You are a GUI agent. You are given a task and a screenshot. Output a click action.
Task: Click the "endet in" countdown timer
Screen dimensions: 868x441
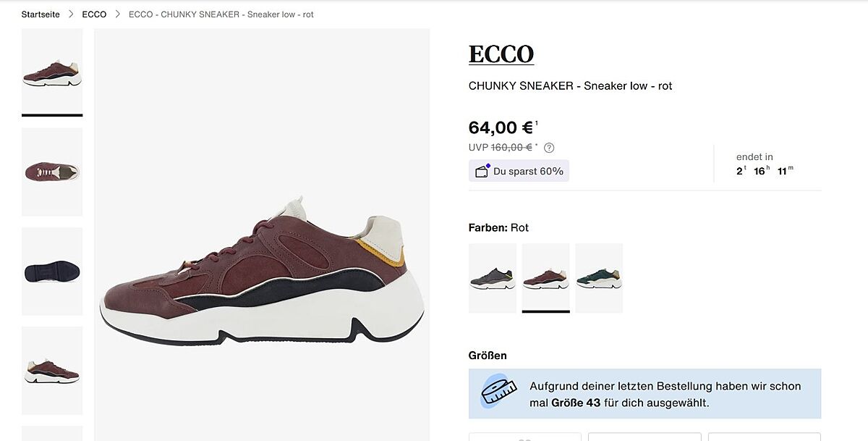[765, 165]
